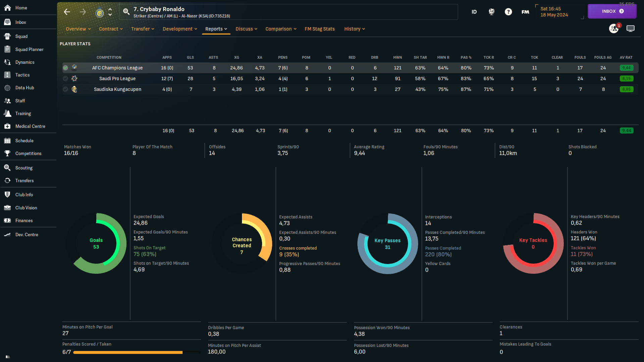Click the FM logo menu
The image size is (644, 362).
(x=526, y=12)
